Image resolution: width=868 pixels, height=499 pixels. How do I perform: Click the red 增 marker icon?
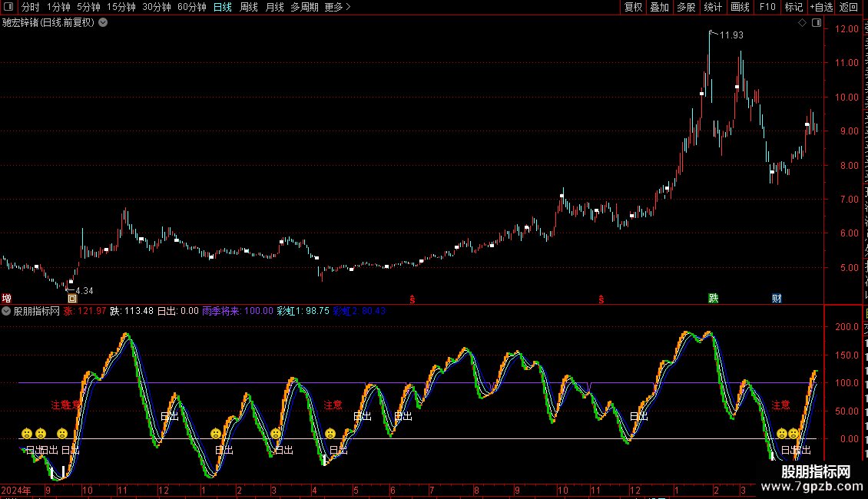7,298
